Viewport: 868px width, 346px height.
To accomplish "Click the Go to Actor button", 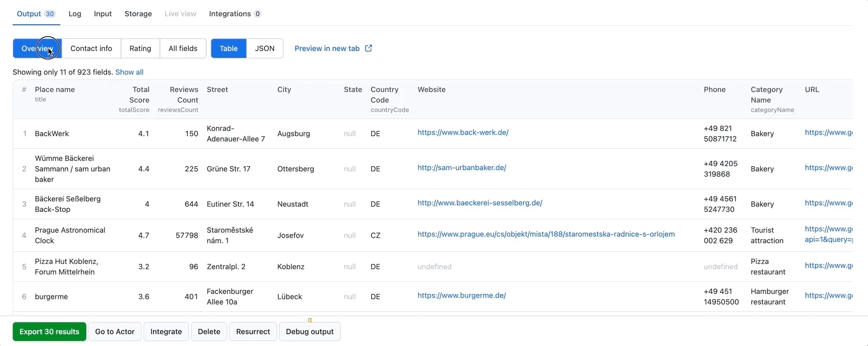I will [x=115, y=332].
